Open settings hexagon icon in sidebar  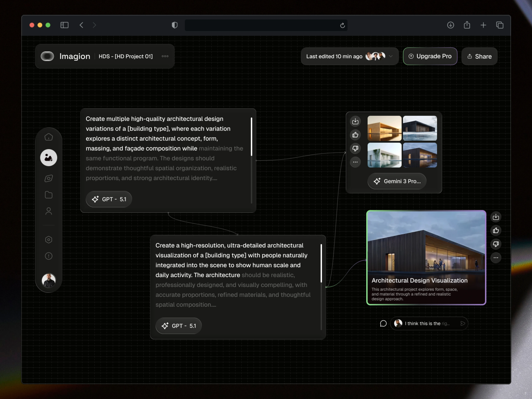click(x=49, y=240)
